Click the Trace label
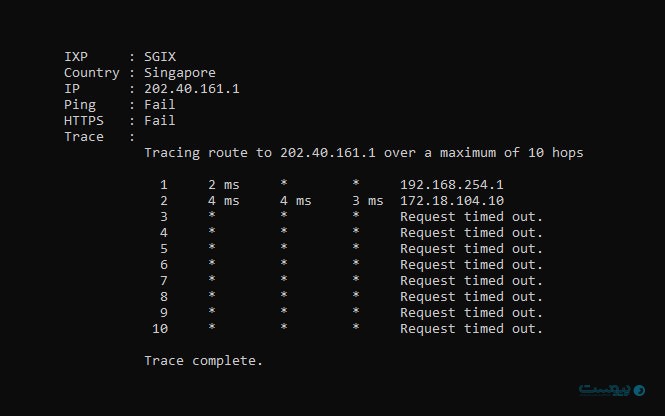The height and width of the screenshot is (416, 665). 84,137
